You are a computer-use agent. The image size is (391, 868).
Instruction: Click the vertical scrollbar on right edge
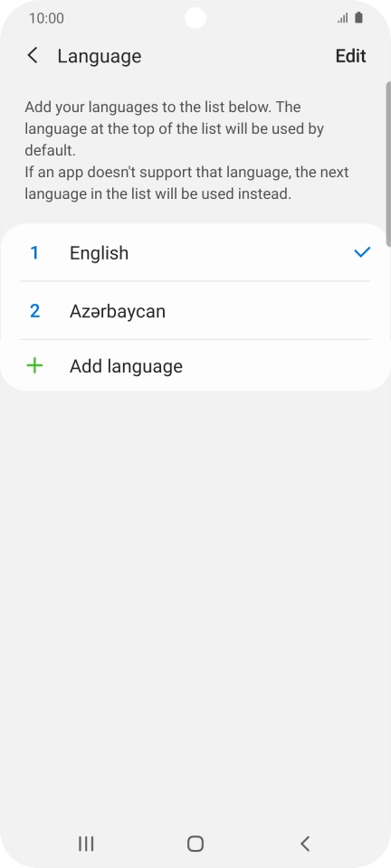pyautogui.click(x=388, y=165)
